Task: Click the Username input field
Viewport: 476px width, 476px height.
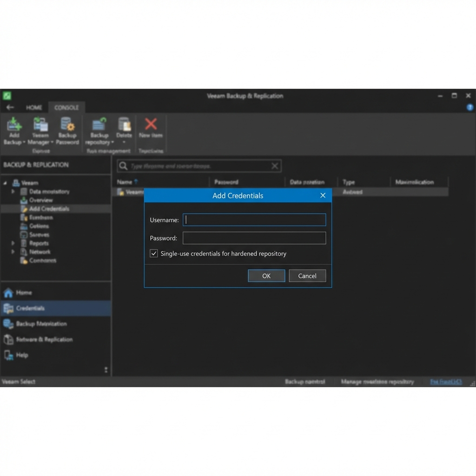Action: 254,220
